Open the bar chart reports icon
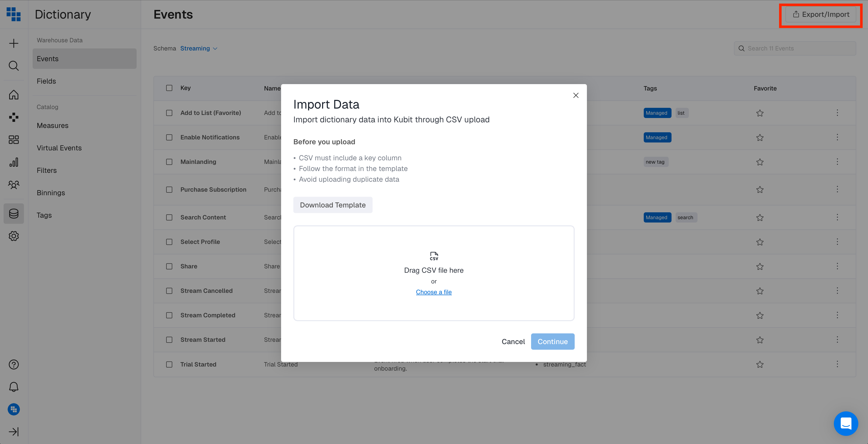 click(14, 162)
